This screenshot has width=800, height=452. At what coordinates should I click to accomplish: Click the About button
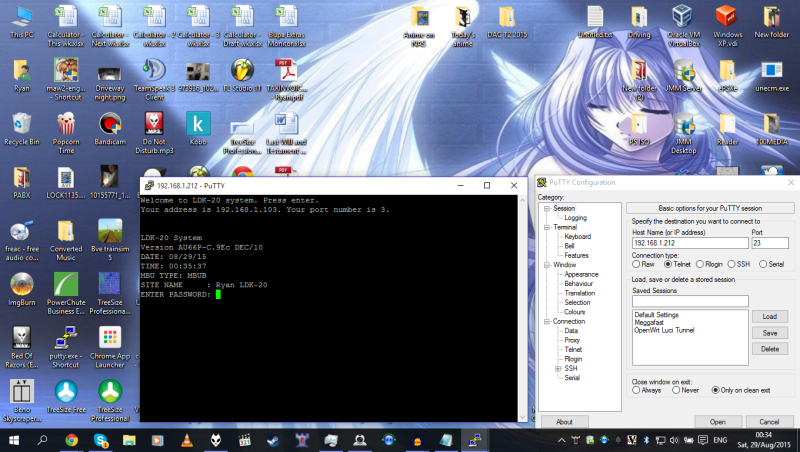click(x=564, y=422)
